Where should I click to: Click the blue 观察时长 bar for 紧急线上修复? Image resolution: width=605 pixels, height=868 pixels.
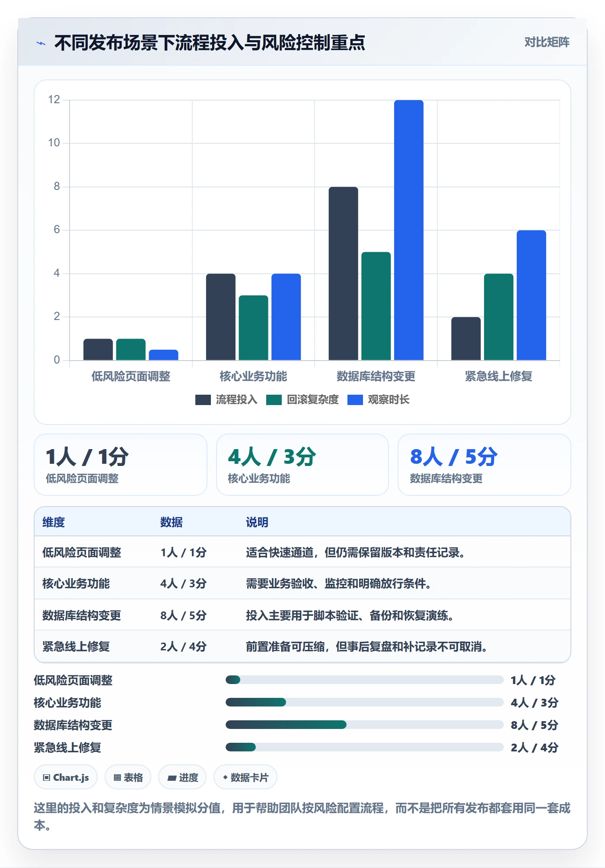(532, 295)
